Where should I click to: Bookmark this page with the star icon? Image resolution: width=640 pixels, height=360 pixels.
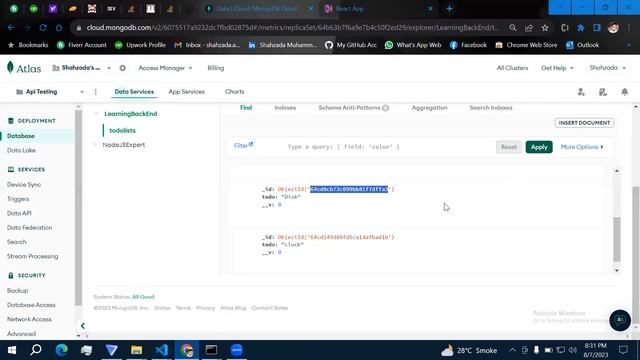(x=545, y=28)
